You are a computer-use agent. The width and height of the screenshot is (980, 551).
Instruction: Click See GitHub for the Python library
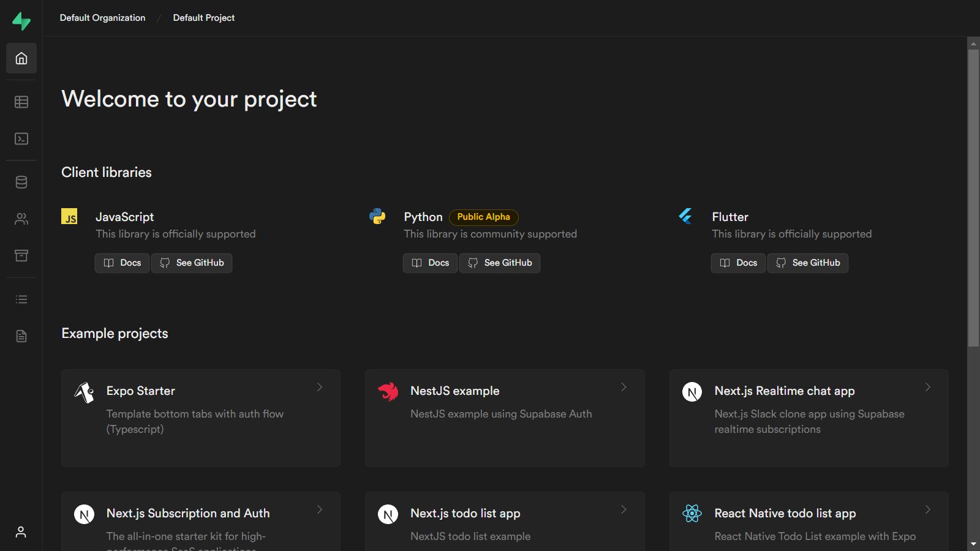[500, 263]
